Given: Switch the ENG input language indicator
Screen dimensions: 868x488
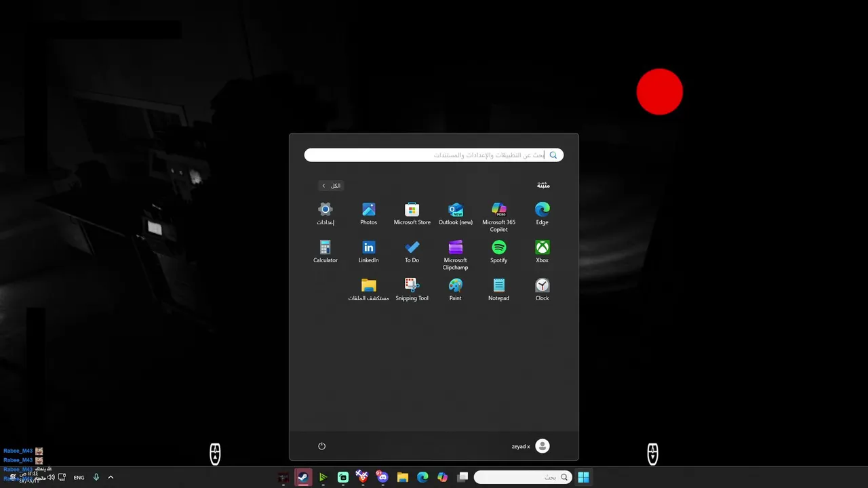Looking at the screenshot, I should [x=79, y=478].
